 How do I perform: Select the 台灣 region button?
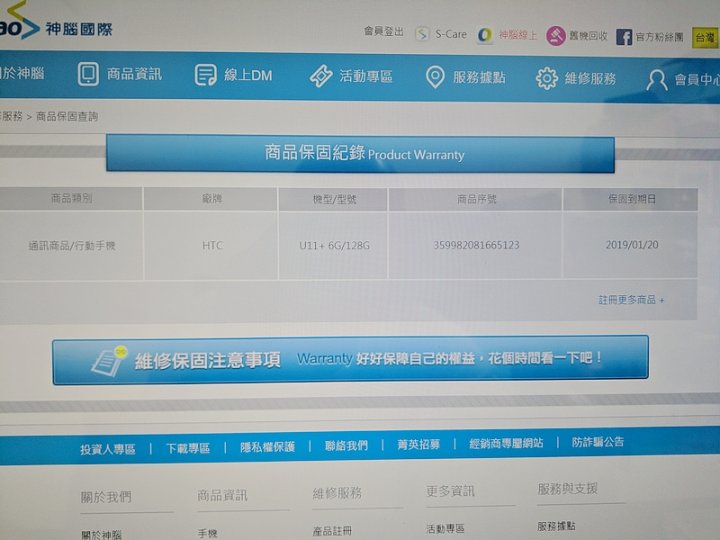(705, 38)
